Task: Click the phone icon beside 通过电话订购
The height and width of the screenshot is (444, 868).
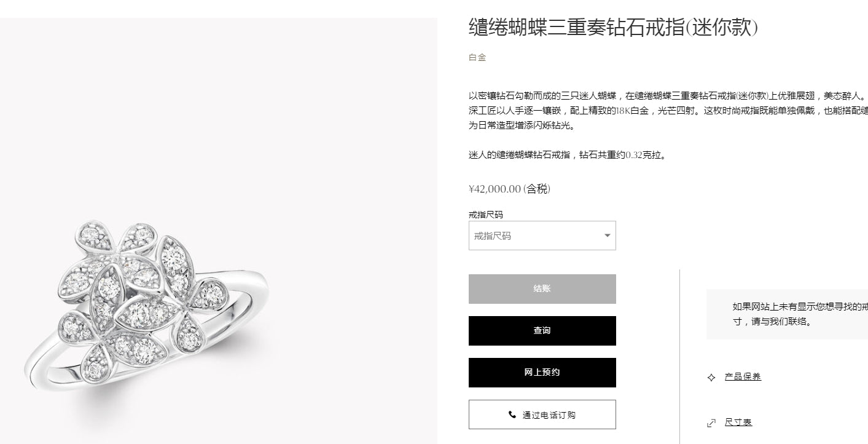Action: coord(512,414)
